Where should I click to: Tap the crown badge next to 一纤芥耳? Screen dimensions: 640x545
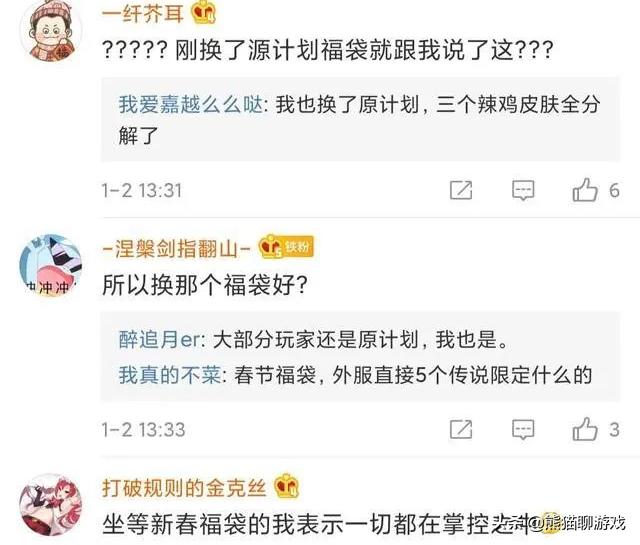point(203,13)
